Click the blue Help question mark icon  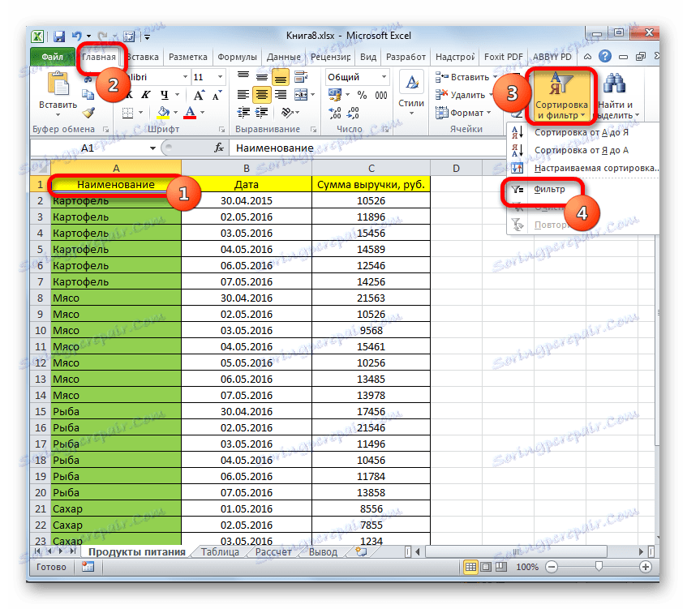[605, 56]
